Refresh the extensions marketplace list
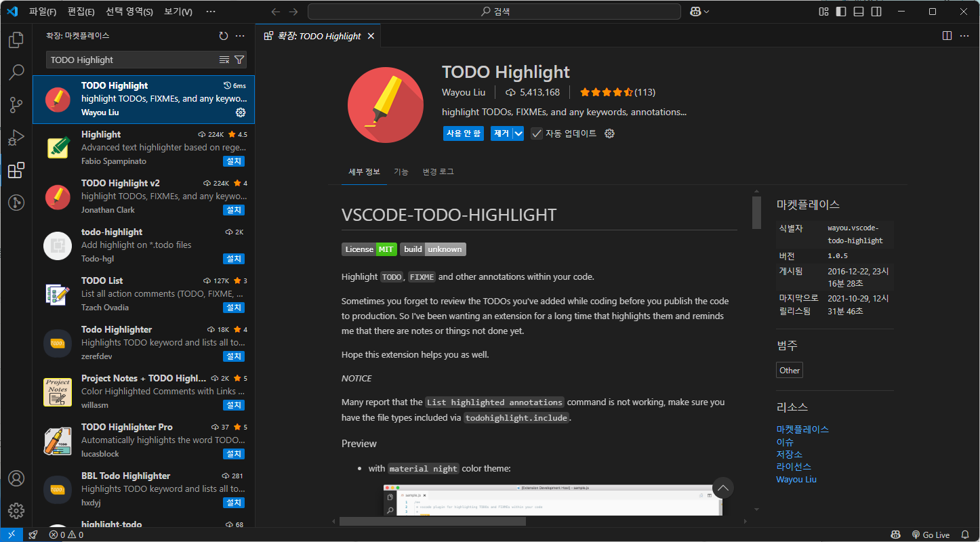 pyautogui.click(x=224, y=36)
